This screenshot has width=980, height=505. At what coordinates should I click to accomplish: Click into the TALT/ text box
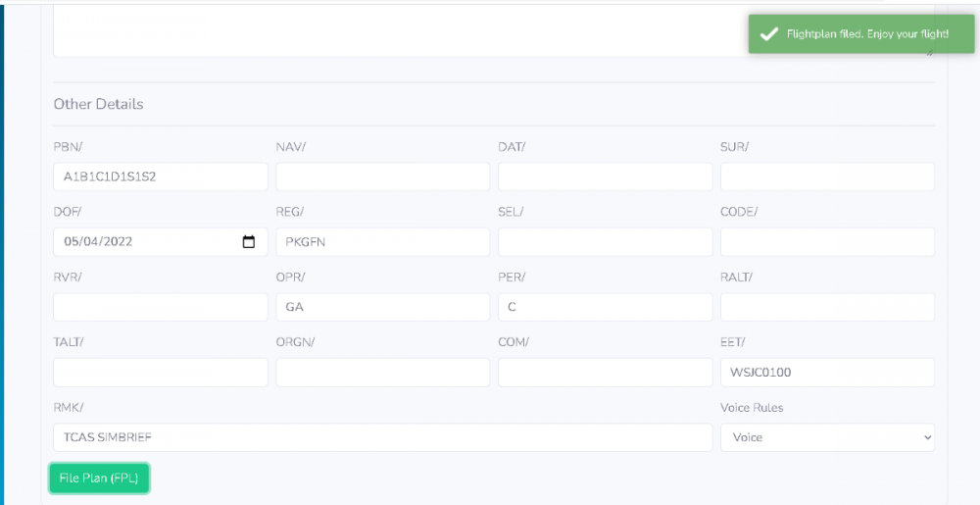tap(160, 373)
